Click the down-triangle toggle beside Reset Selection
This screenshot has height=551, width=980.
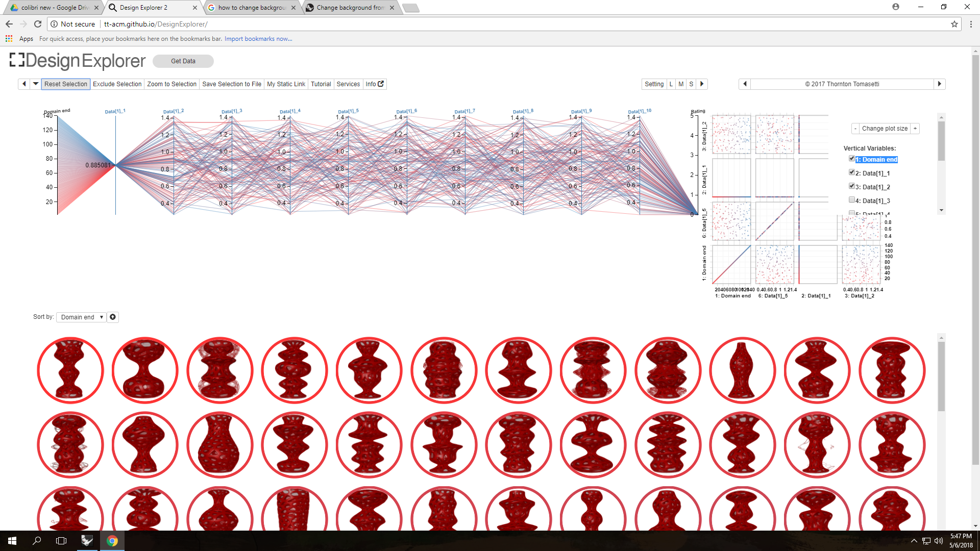pos(35,84)
